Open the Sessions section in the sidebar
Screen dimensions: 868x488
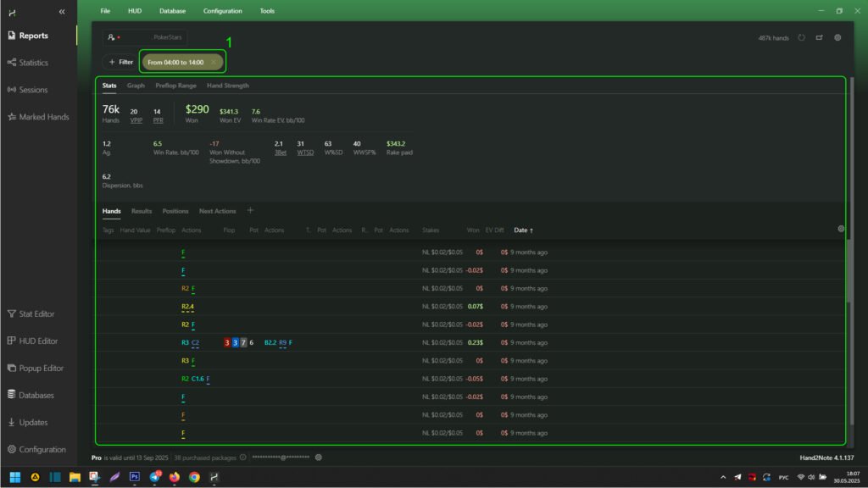coord(33,90)
